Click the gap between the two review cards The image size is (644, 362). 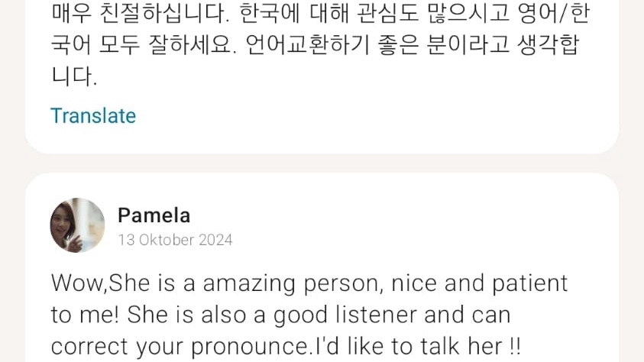click(322, 163)
